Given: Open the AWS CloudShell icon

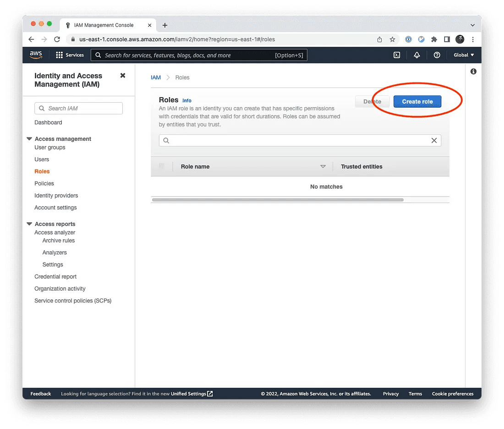Looking at the screenshot, I should pos(397,55).
